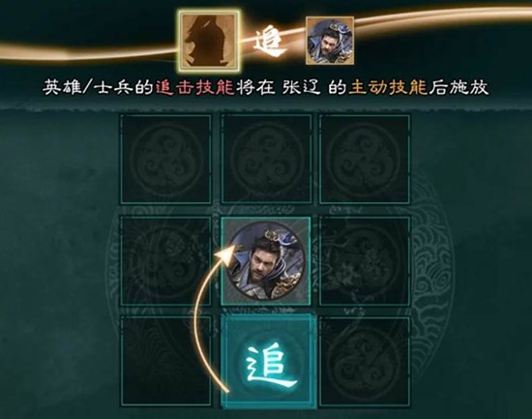Click the 后施放 text ending the description
Viewport: 532px width, 419px height.
coord(458,88)
